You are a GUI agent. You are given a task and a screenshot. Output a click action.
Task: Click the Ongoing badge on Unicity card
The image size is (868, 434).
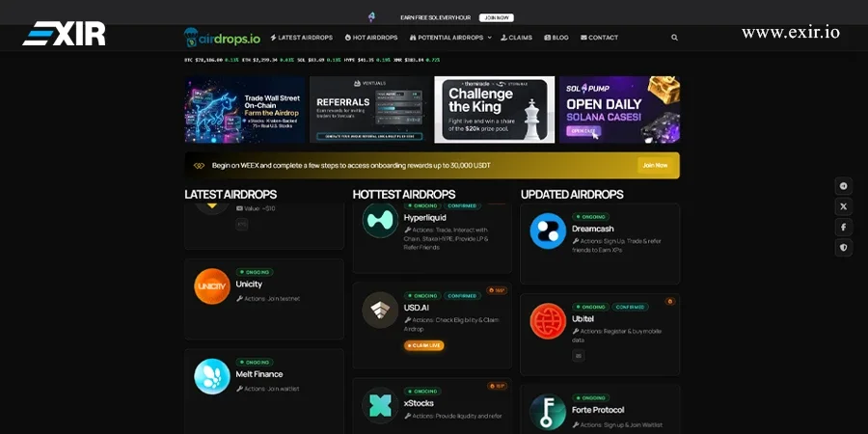[x=255, y=272]
